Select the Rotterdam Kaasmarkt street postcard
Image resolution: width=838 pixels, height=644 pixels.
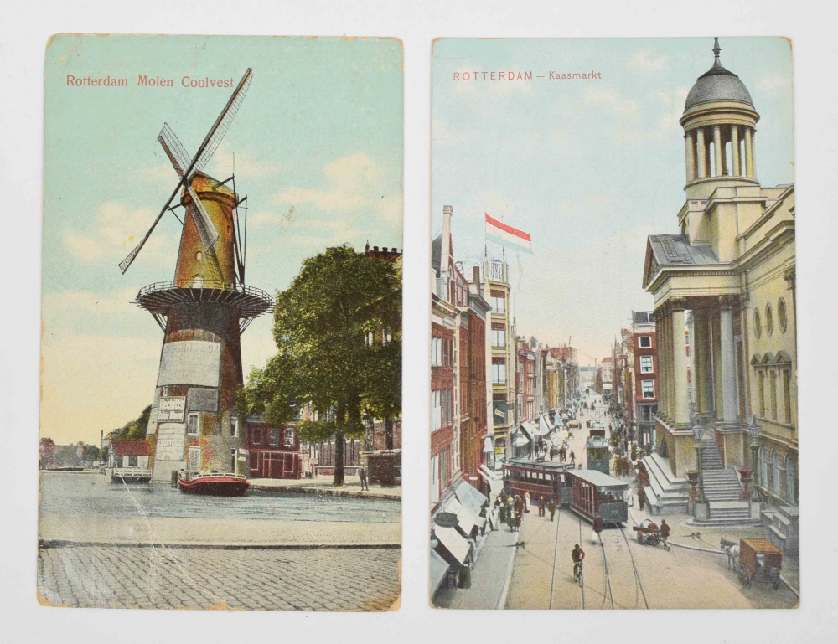tap(613, 322)
